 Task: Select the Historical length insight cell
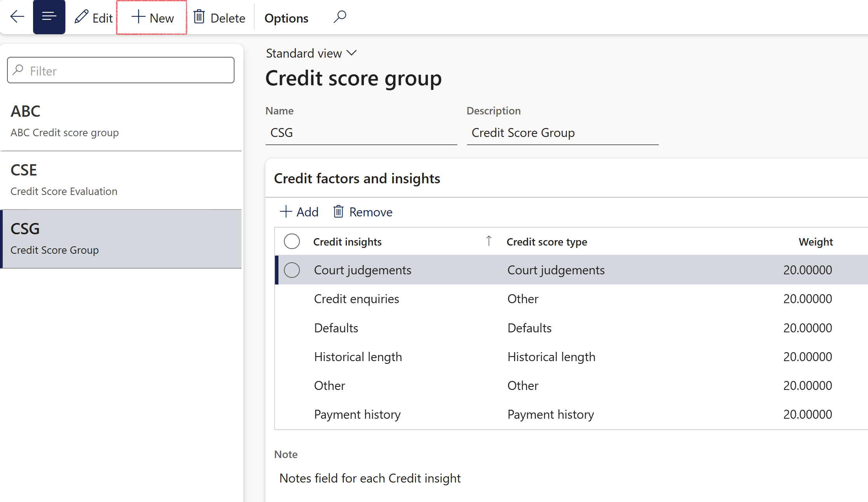click(358, 357)
